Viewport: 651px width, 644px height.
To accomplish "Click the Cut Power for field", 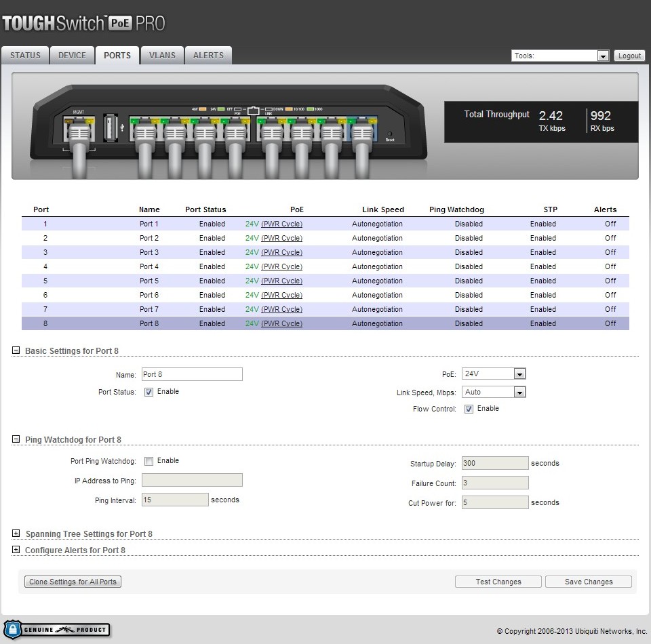I will point(495,502).
